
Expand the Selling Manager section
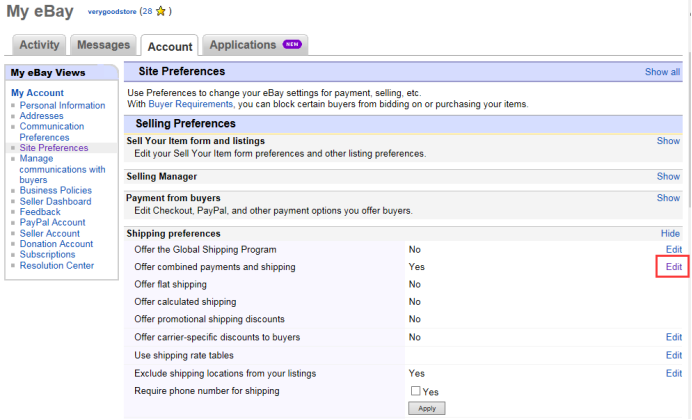(x=668, y=176)
